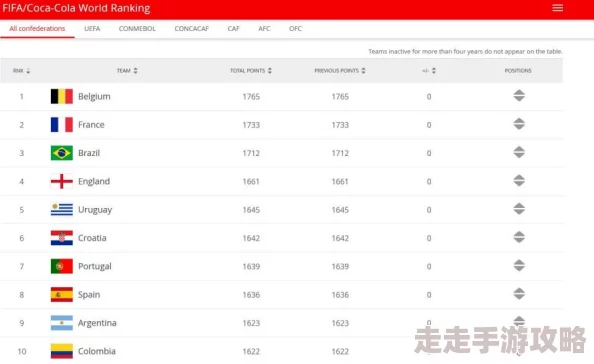The width and height of the screenshot is (594, 364).
Task: Click the Spain flag icon
Action: coord(62,295)
